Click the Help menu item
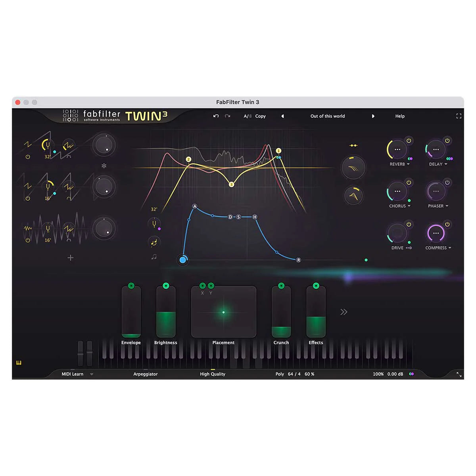Screen dimensions: 476x476 click(x=400, y=116)
